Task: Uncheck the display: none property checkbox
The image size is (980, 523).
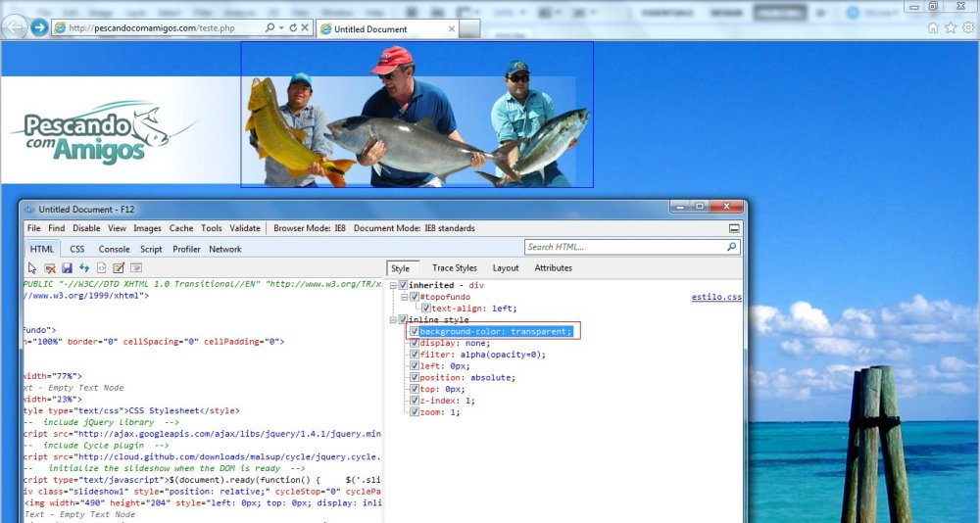Action: pos(414,343)
